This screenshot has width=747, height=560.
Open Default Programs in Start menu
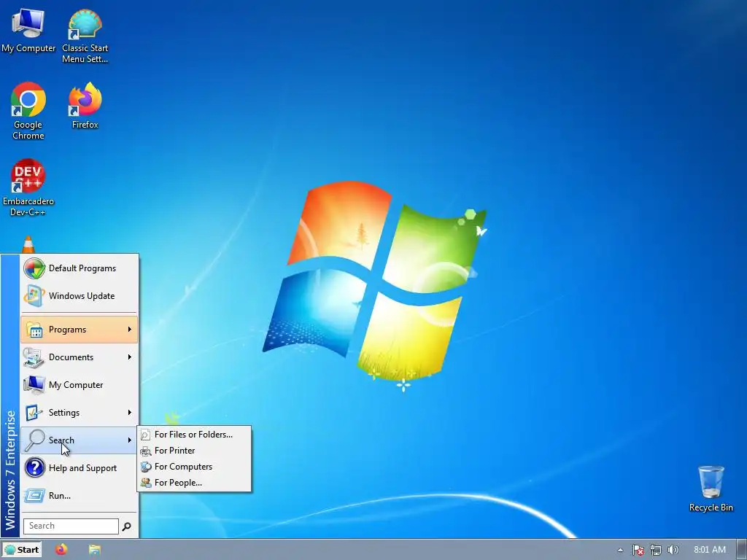(79, 268)
